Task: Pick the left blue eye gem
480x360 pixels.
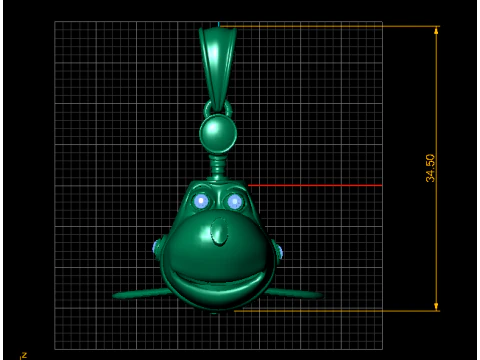Action: coord(201,201)
